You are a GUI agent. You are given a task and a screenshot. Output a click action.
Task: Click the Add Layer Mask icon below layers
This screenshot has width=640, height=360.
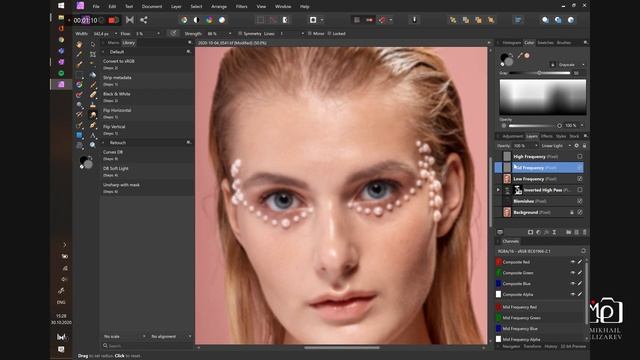530,232
